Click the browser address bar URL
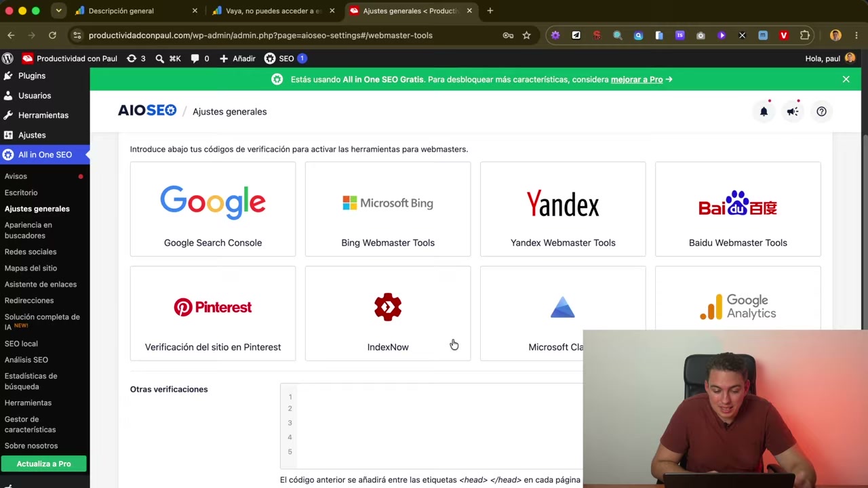Viewport: 868px width, 488px height. [260, 35]
